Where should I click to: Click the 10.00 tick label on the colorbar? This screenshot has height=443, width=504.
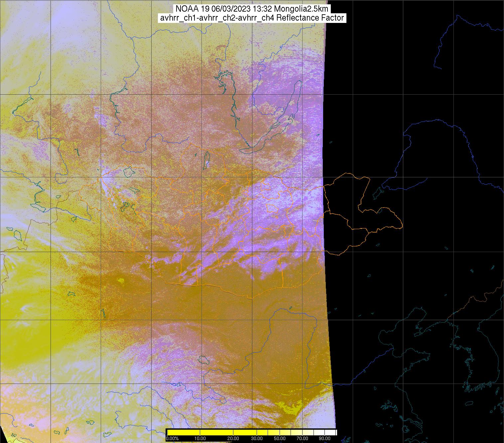click(x=200, y=439)
